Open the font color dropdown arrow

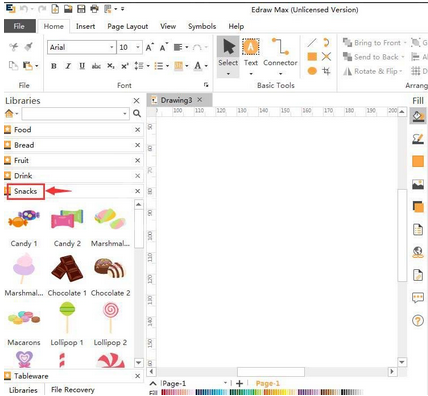coord(206,66)
